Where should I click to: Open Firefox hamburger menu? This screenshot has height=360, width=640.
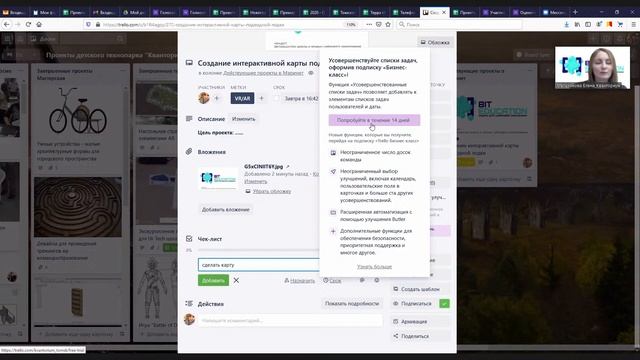pyautogui.click(x=633, y=24)
